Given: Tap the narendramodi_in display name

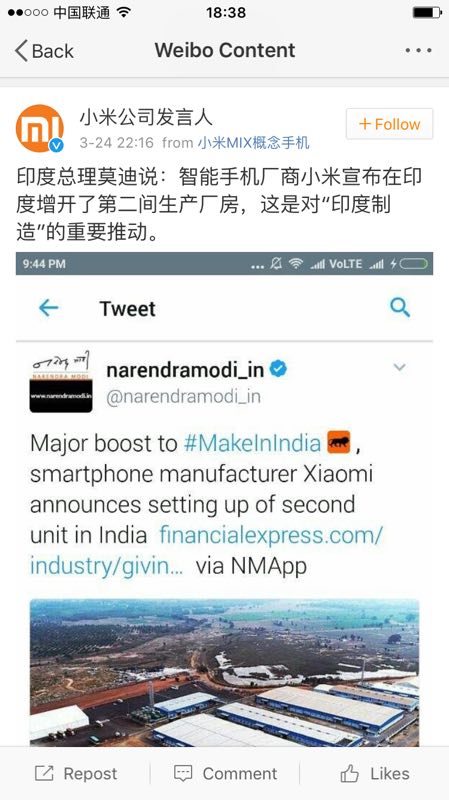Looking at the screenshot, I should pyautogui.click(x=185, y=370).
